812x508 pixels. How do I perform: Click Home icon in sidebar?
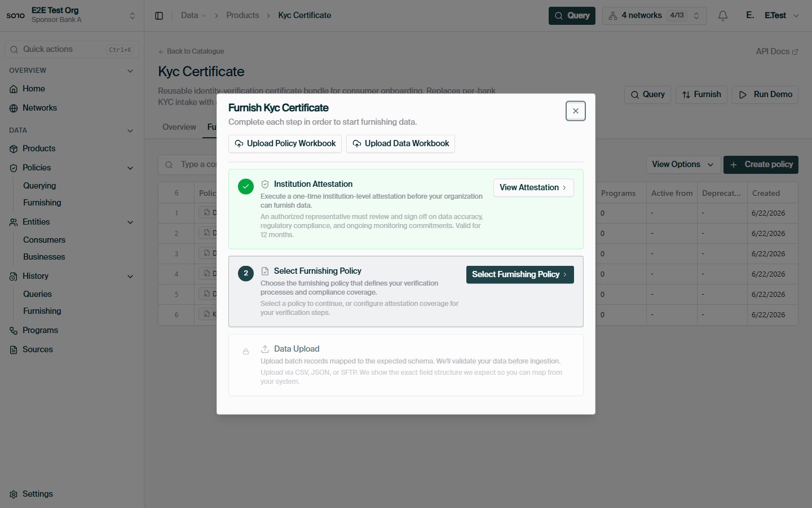(x=14, y=89)
